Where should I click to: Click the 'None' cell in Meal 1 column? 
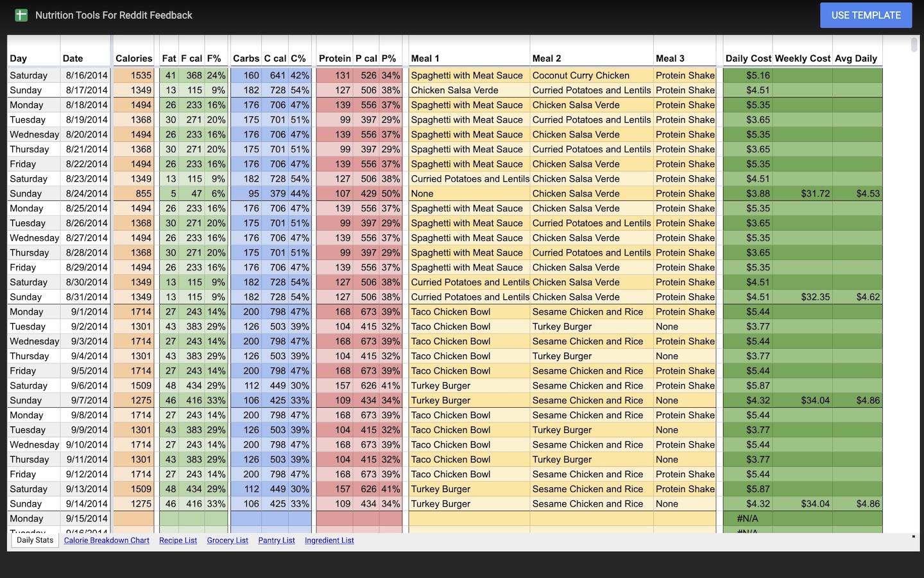point(469,193)
